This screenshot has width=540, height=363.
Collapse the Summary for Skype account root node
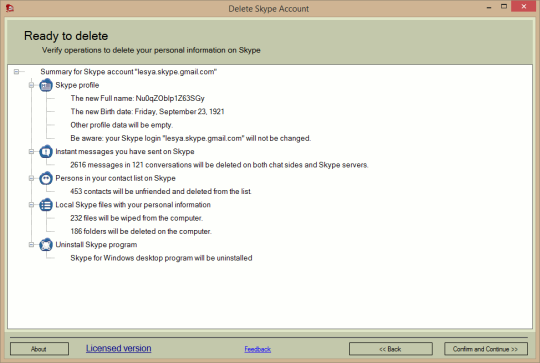(x=16, y=72)
